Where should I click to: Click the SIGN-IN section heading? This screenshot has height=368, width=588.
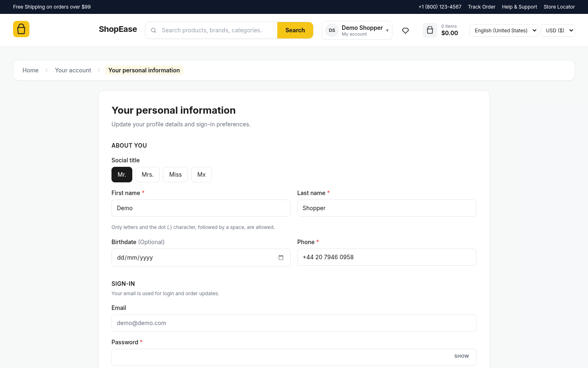pos(123,284)
